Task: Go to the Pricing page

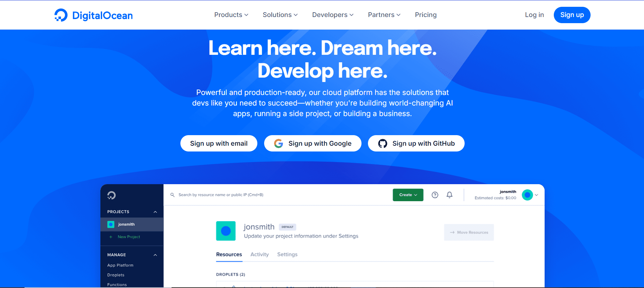Action: tap(425, 15)
